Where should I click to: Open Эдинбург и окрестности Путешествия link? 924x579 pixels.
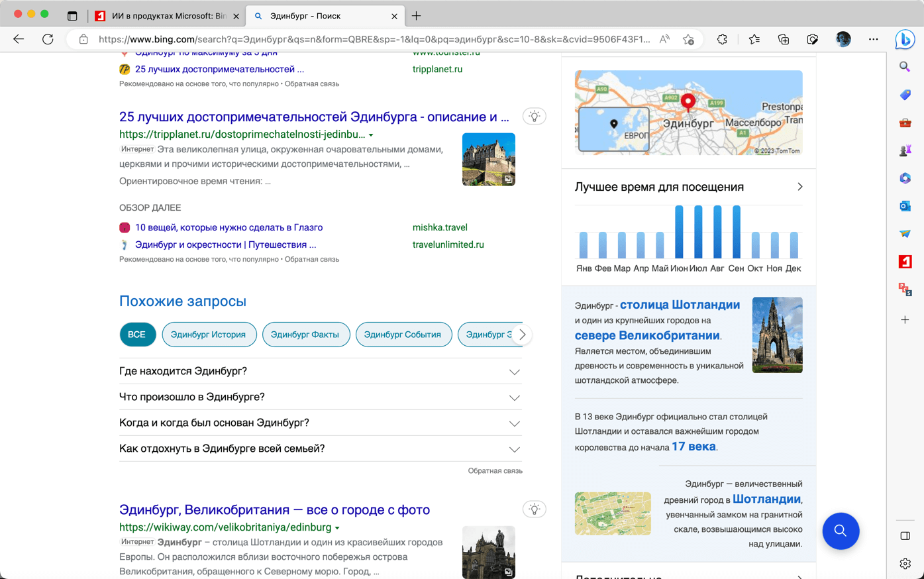(x=225, y=244)
